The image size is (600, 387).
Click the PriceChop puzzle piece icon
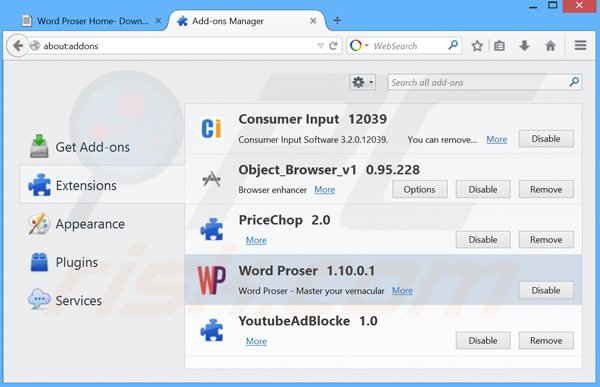tap(211, 229)
